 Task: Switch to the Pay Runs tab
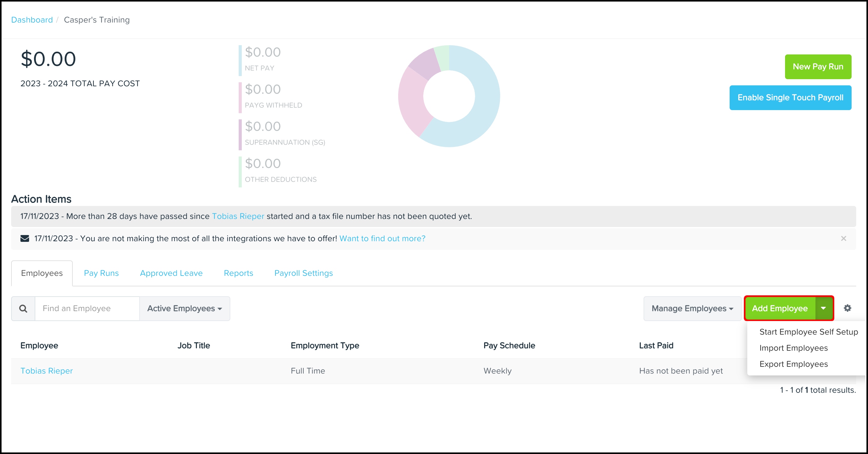[102, 273]
